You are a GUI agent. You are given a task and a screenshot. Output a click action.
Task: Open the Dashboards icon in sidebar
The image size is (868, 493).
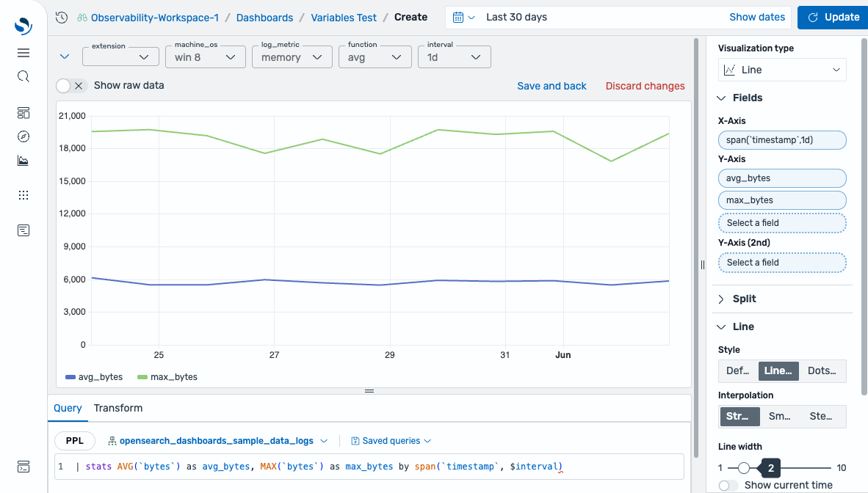click(x=23, y=113)
